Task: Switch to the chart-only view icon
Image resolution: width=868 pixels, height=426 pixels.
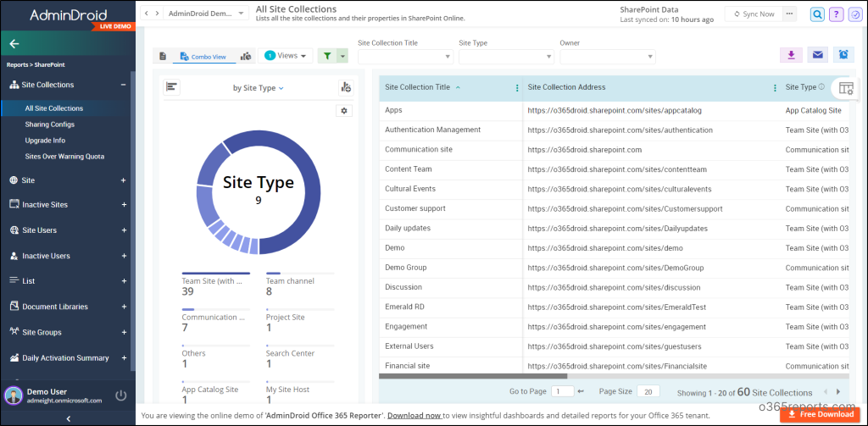Action: pyautogui.click(x=246, y=57)
